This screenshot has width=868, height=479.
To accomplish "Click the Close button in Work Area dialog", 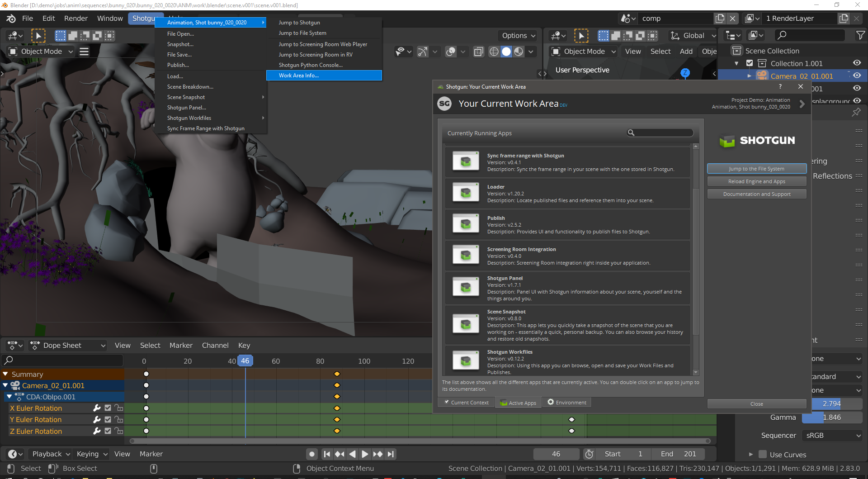I will click(x=757, y=404).
